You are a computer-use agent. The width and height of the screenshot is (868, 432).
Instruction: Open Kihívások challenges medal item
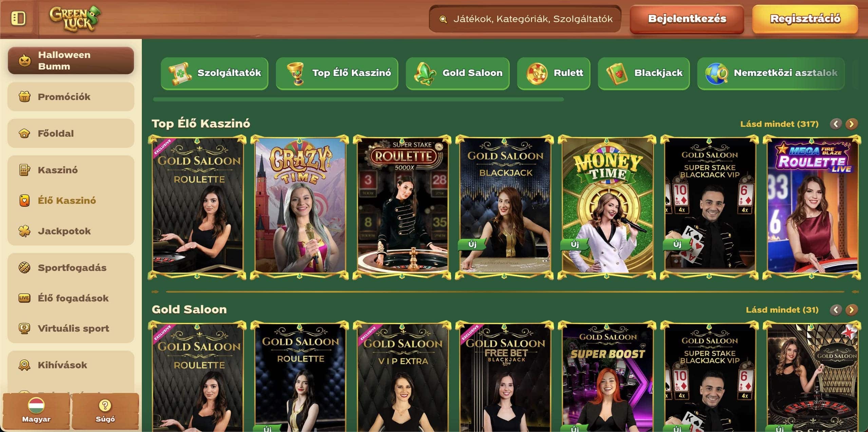71,365
